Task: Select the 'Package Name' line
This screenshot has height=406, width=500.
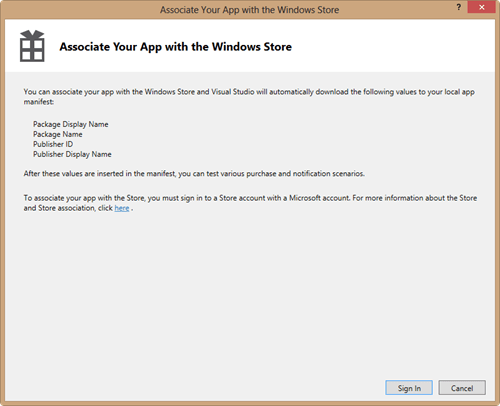Action: (58, 134)
